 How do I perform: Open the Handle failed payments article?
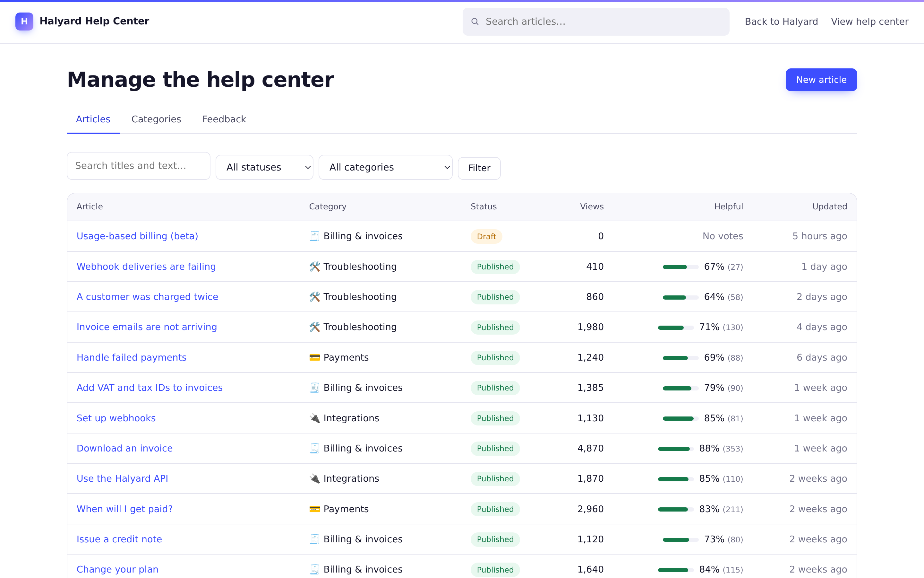pyautogui.click(x=131, y=357)
